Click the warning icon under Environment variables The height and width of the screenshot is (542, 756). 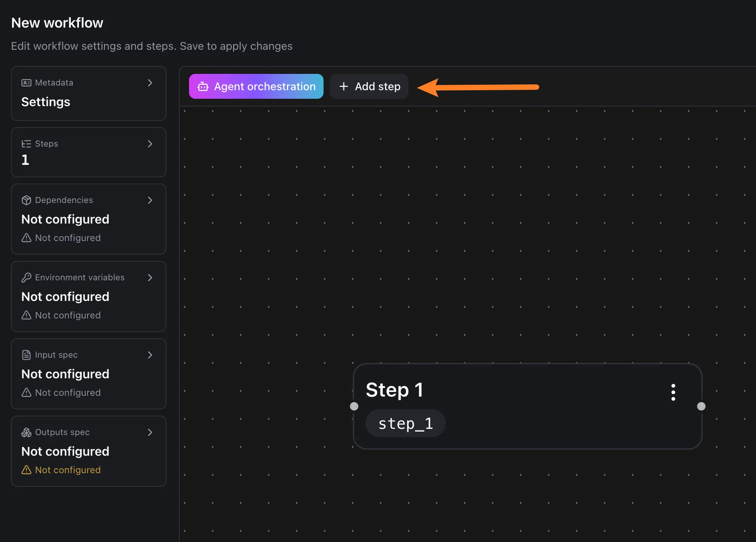pos(26,315)
